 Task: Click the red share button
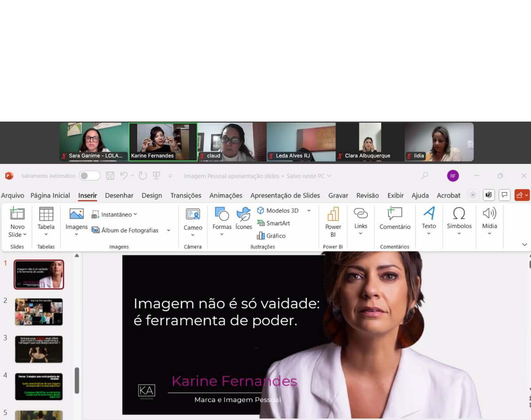click(x=522, y=195)
